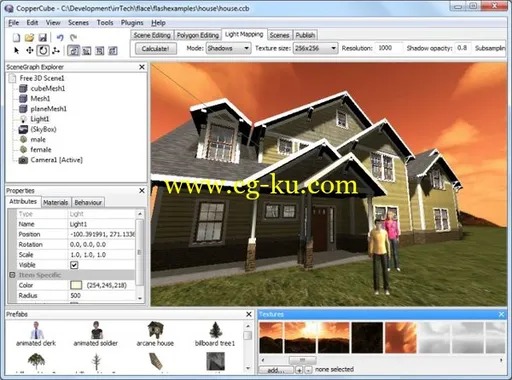Click the Resolution input field
The image size is (512, 380).
tap(388, 48)
